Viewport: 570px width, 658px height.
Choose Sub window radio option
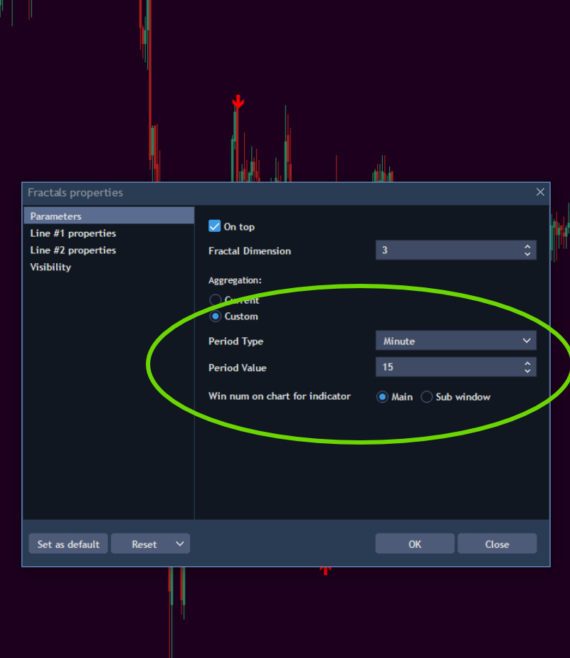pos(426,397)
